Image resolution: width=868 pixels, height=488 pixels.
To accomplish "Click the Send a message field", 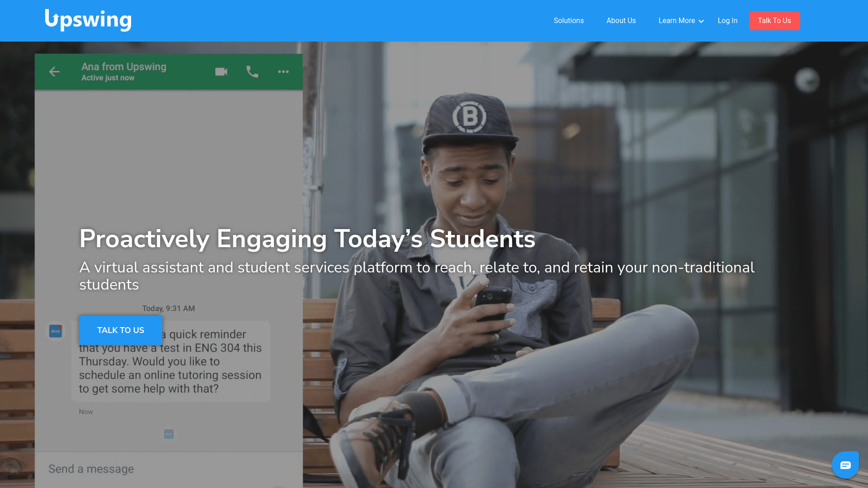I will tap(169, 469).
